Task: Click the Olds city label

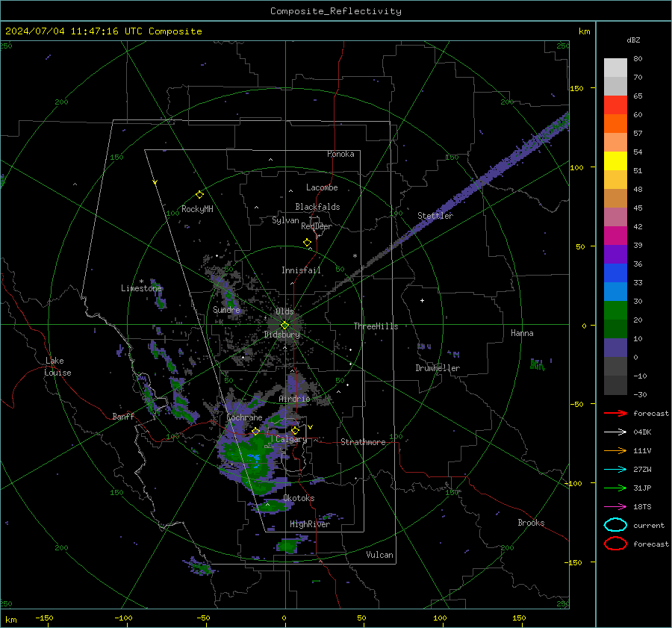Action: (x=284, y=311)
